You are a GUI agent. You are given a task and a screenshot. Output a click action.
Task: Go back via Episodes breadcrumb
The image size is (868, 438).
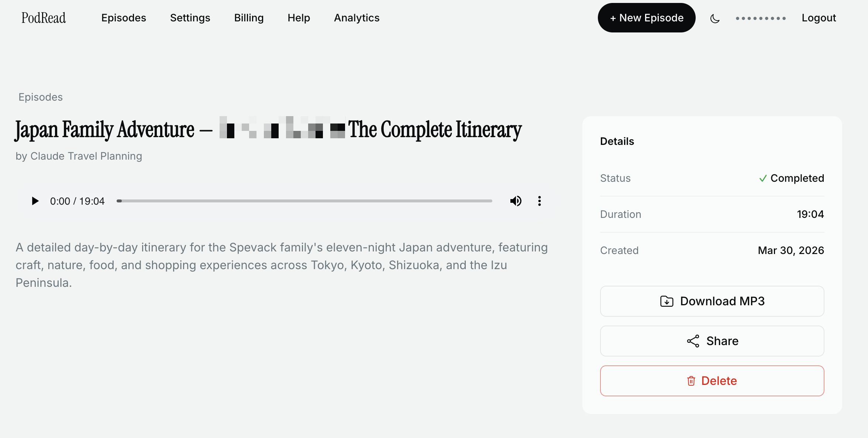click(x=41, y=97)
